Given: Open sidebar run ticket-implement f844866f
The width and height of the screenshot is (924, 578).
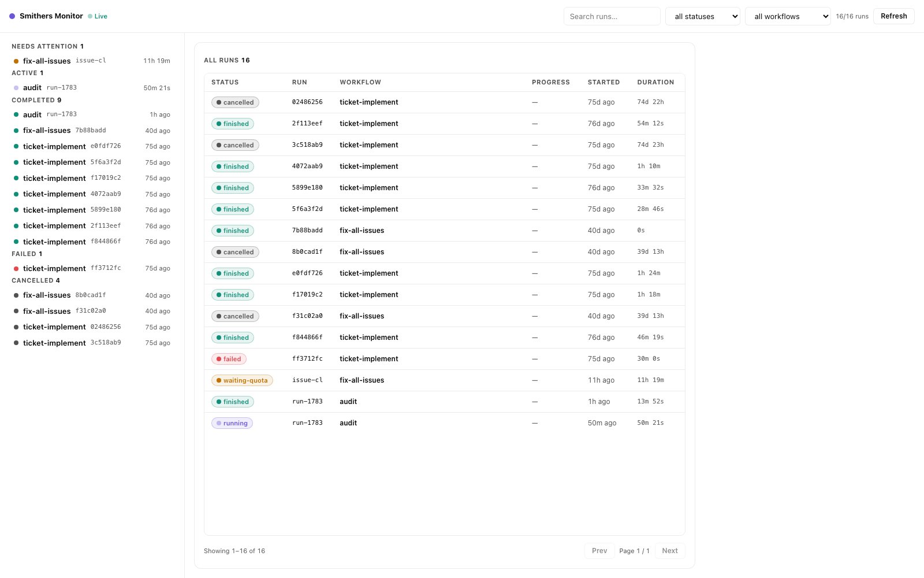Looking at the screenshot, I should point(92,242).
